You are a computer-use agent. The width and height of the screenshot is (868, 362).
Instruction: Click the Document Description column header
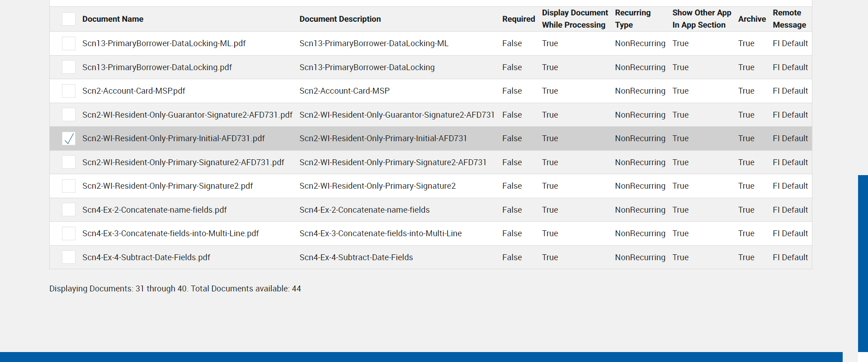340,19
